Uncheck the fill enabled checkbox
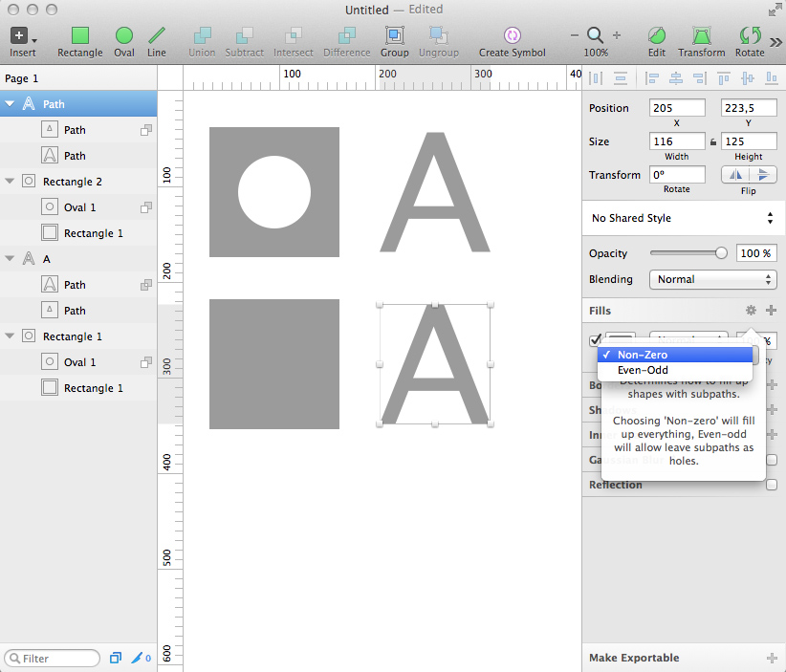This screenshot has width=786, height=672. pos(596,340)
